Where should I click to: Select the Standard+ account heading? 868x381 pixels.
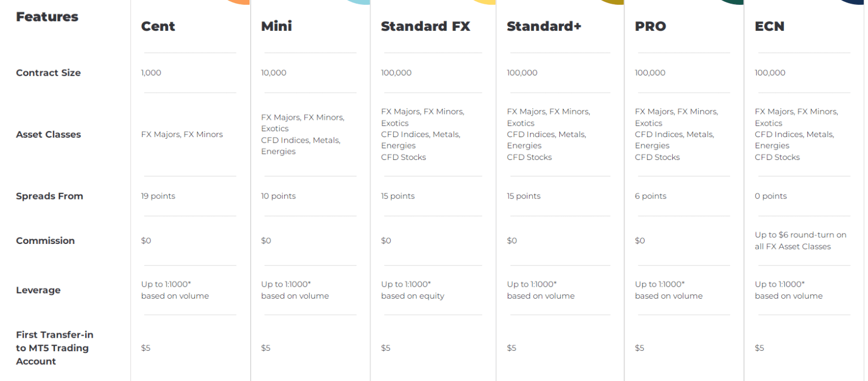pos(544,26)
